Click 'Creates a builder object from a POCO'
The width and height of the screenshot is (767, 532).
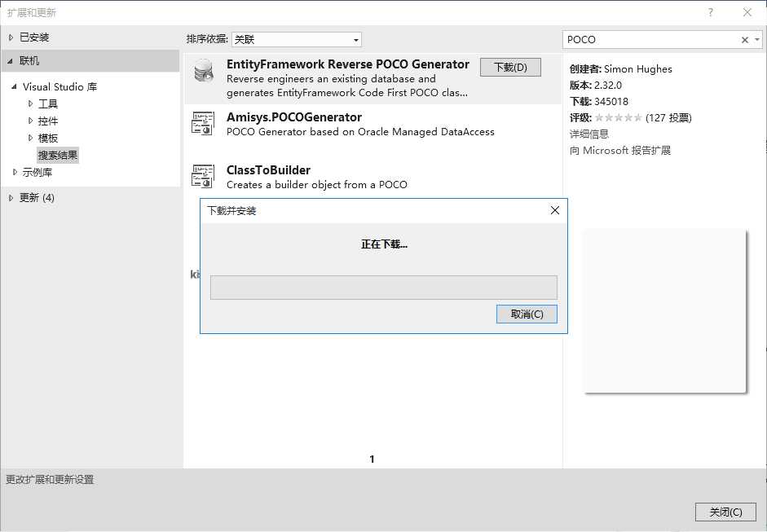(x=317, y=184)
